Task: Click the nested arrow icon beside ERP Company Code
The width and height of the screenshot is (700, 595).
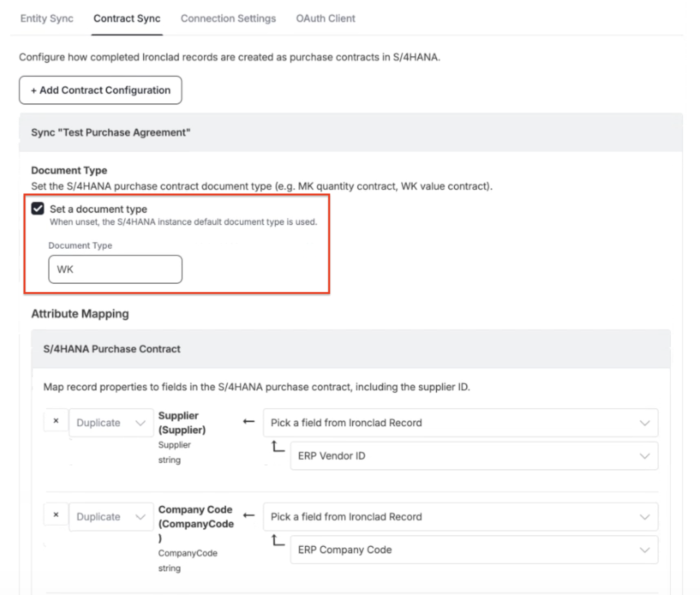Action: pyautogui.click(x=278, y=540)
